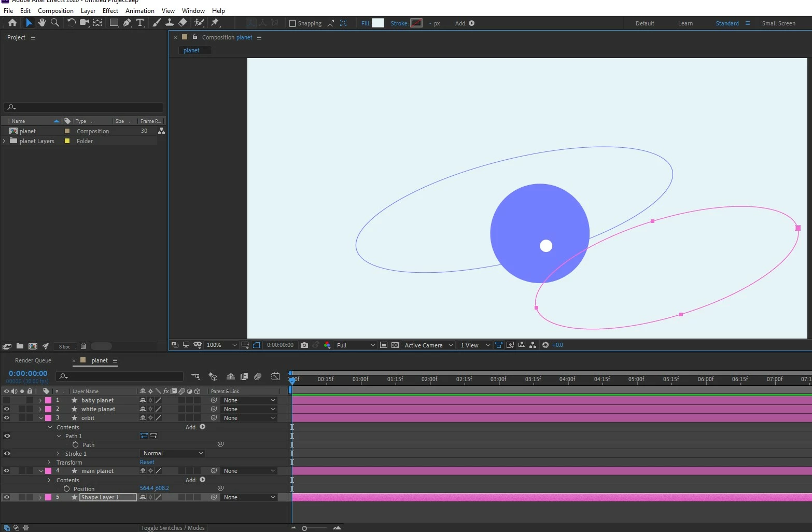Enable the Snapping checkbox
Screen dimensions: 812x532
click(292, 23)
